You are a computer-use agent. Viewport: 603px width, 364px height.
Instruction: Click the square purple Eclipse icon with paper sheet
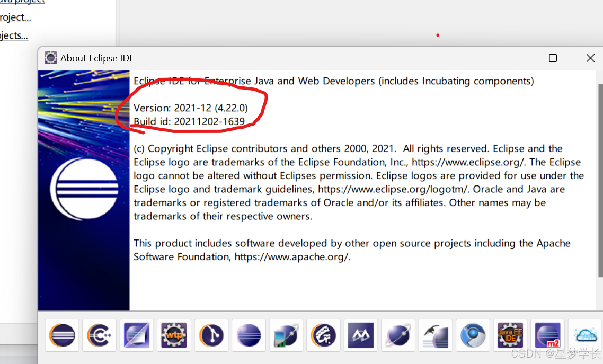click(137, 335)
